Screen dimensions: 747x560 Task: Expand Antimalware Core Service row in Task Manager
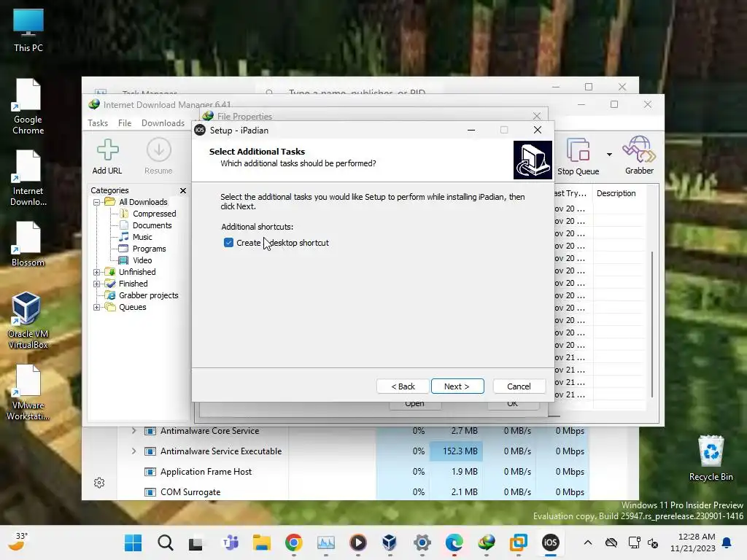(x=134, y=430)
